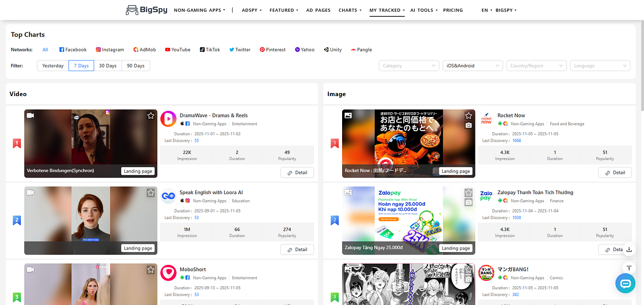Filter by Pinterest network

[x=273, y=50]
